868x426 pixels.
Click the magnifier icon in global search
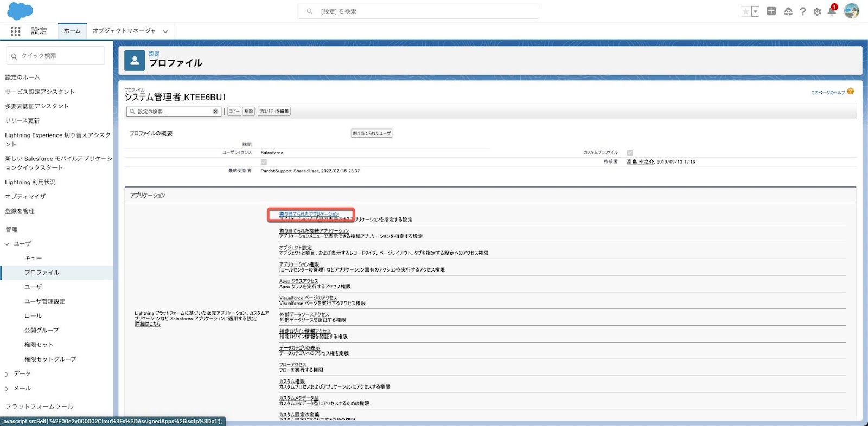tap(310, 11)
